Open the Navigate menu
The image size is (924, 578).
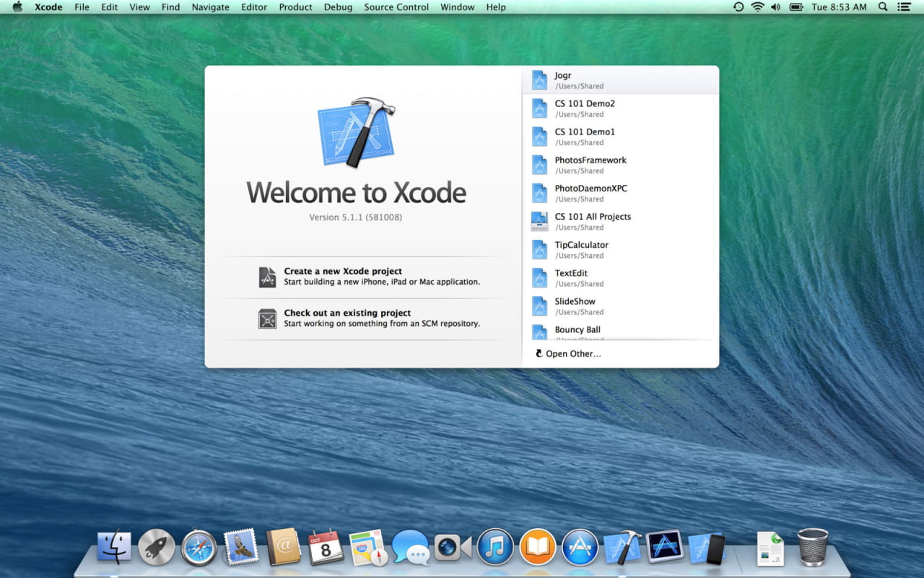point(210,7)
